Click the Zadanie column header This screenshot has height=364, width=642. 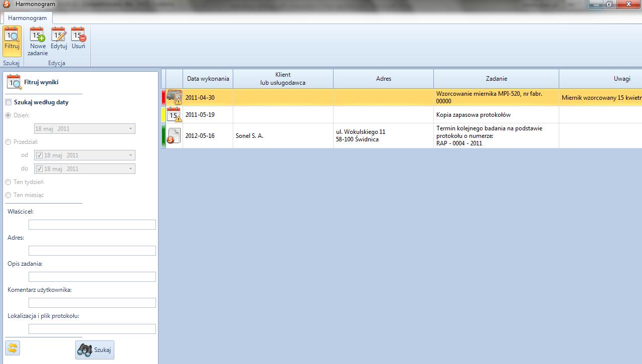coord(497,79)
